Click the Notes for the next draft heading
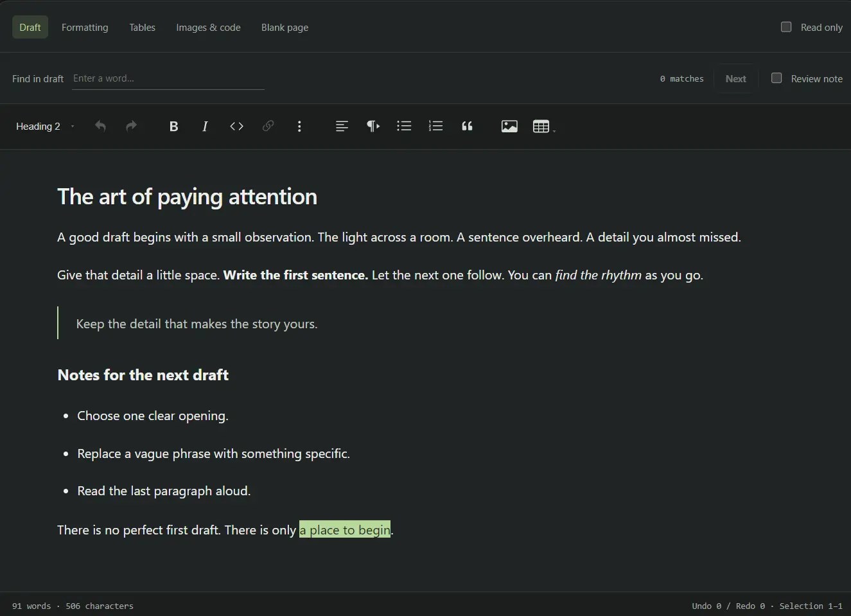This screenshot has height=616, width=851. click(x=143, y=375)
